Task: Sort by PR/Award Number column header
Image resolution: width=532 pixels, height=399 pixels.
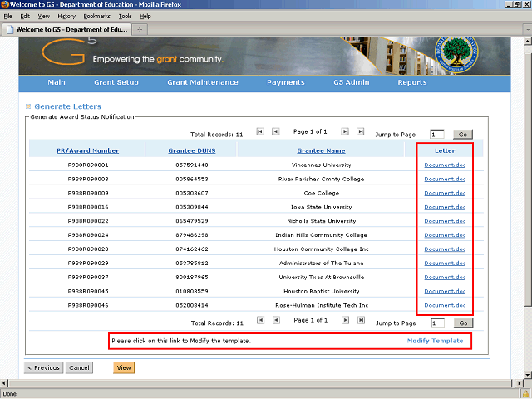Action: [87, 150]
